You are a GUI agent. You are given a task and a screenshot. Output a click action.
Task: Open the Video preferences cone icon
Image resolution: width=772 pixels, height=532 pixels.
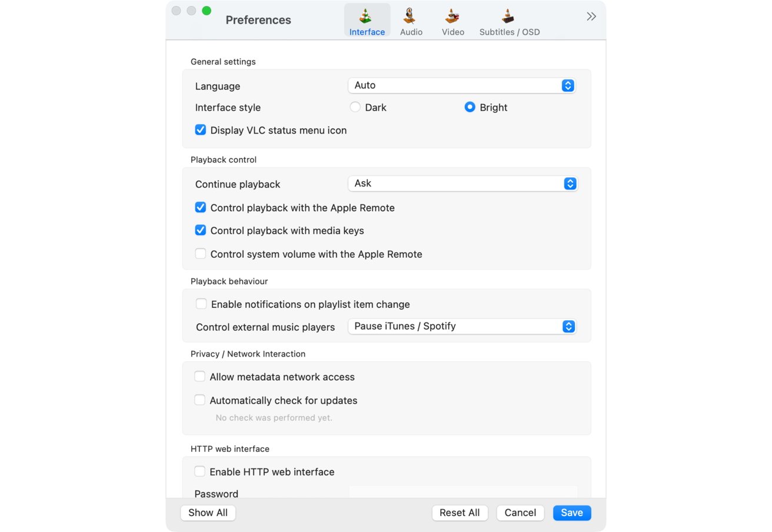[452, 16]
